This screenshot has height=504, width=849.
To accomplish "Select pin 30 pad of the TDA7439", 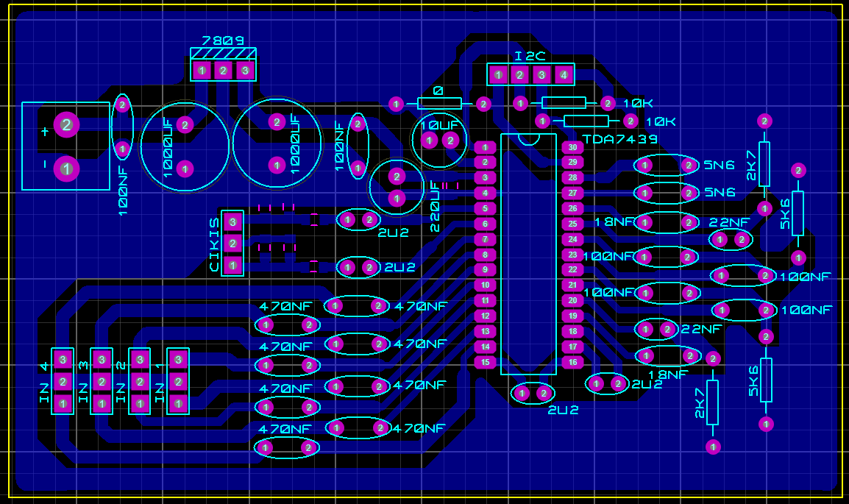I will 572,147.
